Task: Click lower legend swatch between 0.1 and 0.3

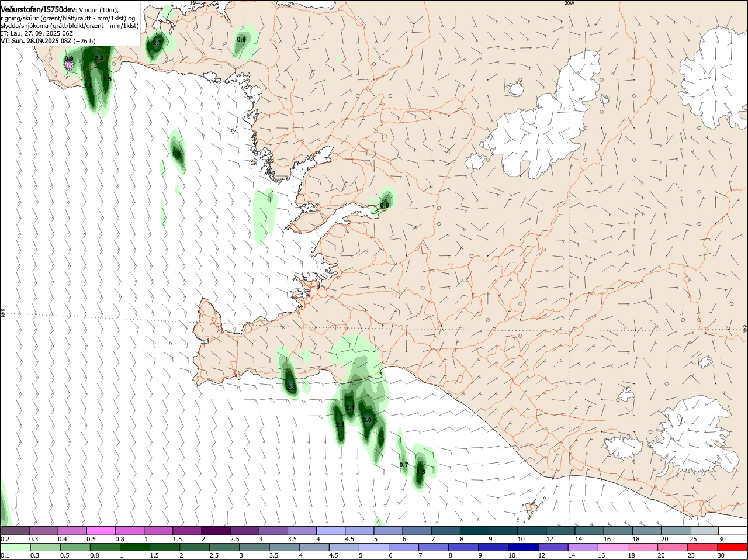Action: click(x=15, y=547)
